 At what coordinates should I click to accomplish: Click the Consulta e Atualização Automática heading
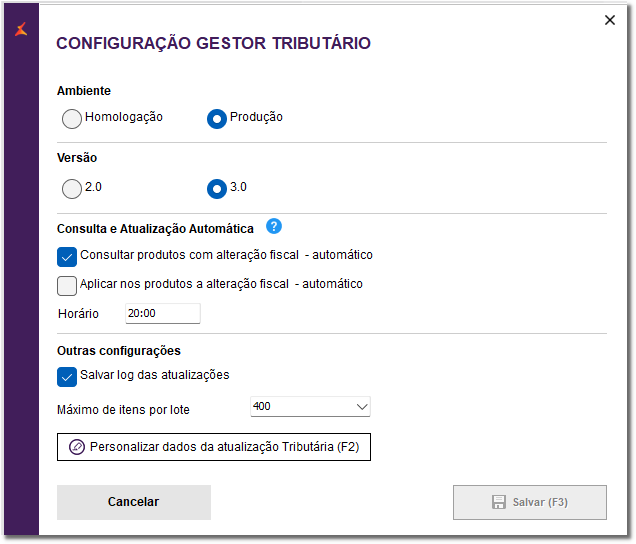[x=155, y=229]
